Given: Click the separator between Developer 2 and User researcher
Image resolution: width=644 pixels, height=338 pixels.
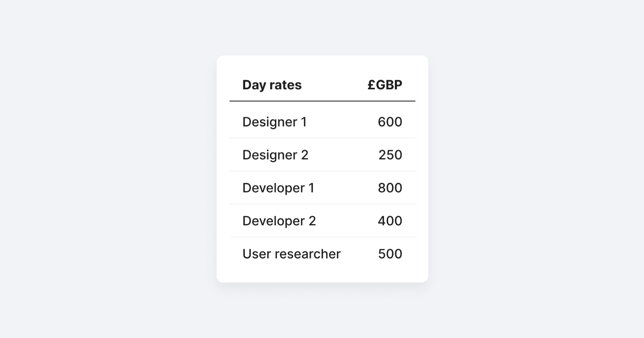Looking at the screenshot, I should pyautogui.click(x=322, y=237).
